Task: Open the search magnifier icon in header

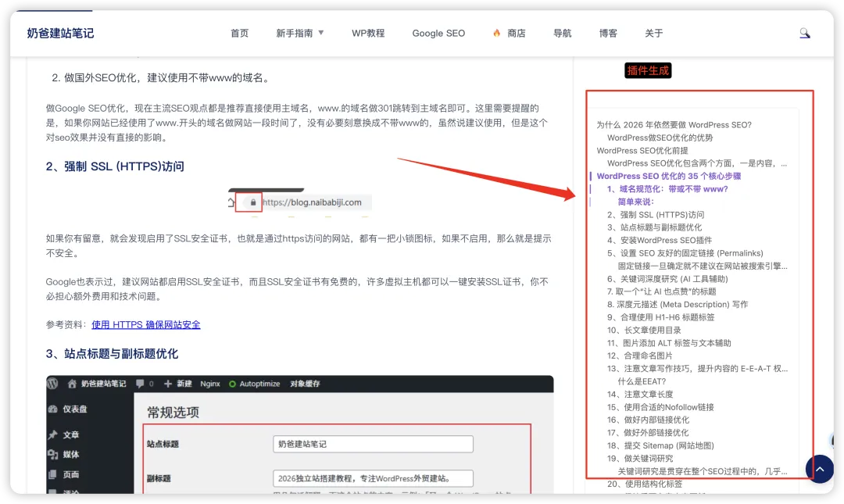Action: (x=805, y=34)
